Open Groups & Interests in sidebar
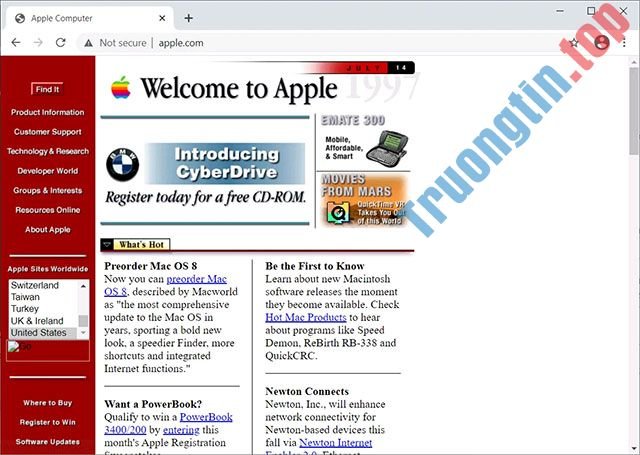The image size is (640, 455). coord(48,191)
